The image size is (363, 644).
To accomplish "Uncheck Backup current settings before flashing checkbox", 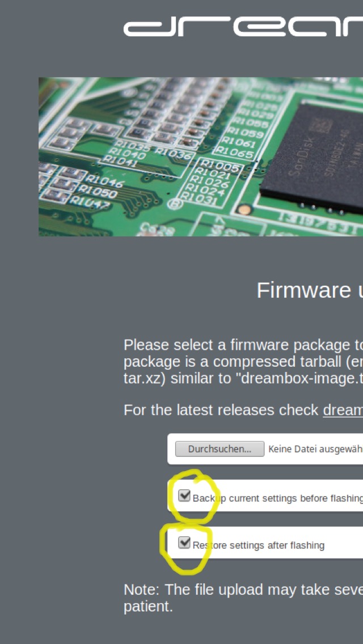I will click(184, 495).
